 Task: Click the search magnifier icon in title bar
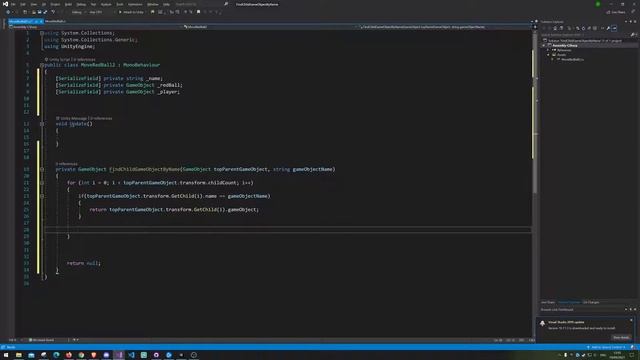[226, 4]
